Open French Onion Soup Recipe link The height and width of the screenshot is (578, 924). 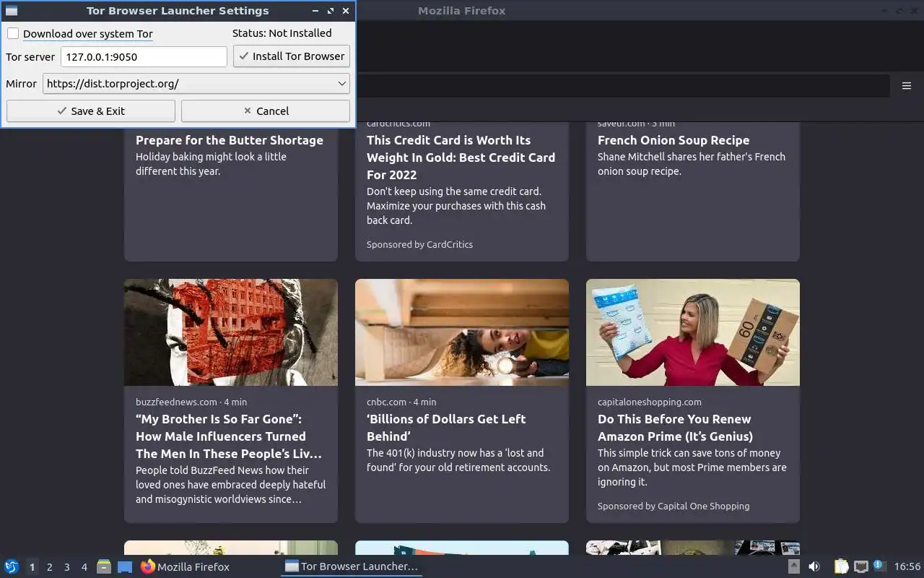pyautogui.click(x=674, y=140)
